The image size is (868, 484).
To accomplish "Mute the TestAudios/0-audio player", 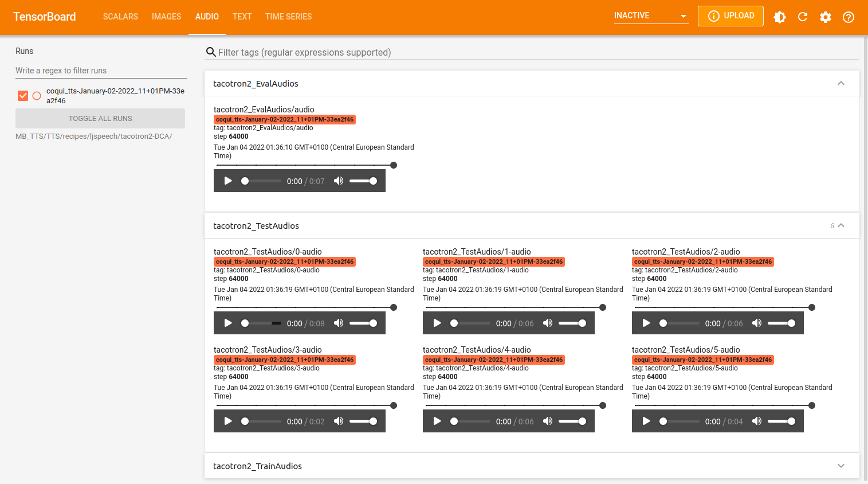I will coord(339,323).
